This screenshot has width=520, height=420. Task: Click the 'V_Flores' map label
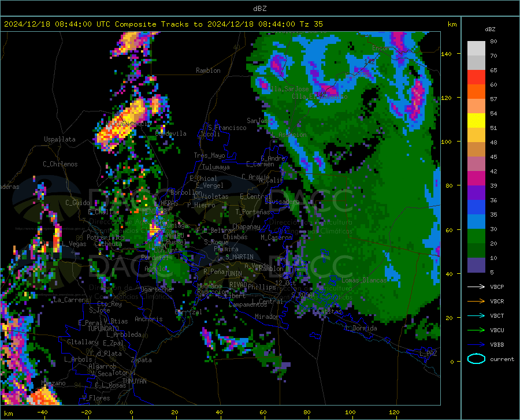point(96,398)
